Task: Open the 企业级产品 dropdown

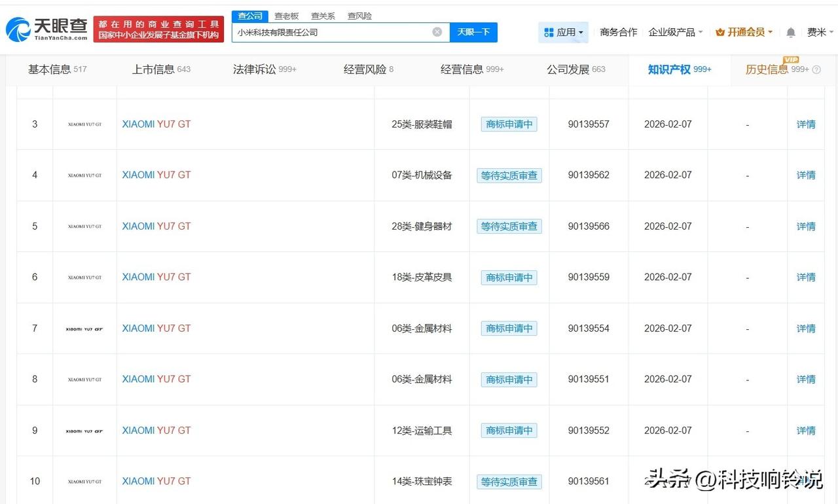Action: tap(676, 32)
